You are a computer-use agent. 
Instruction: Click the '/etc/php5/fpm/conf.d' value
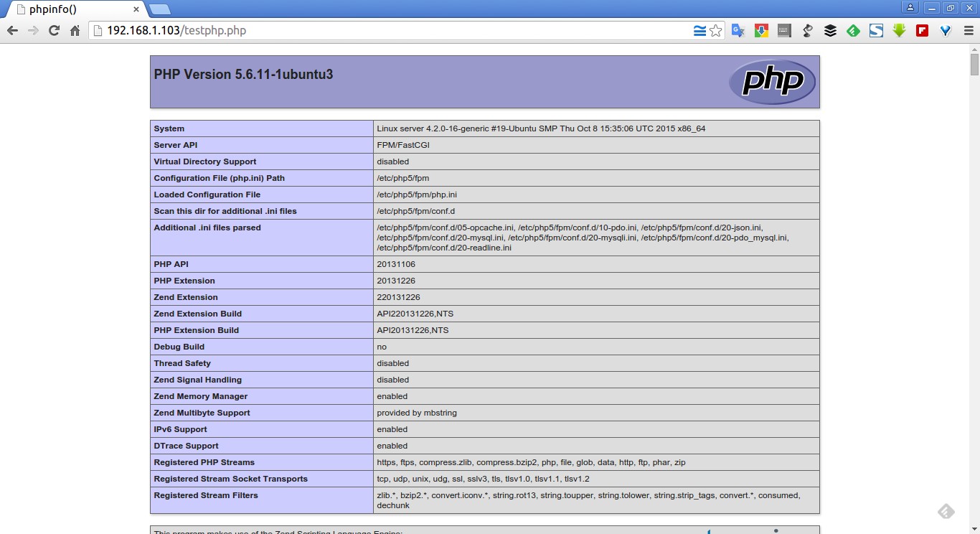coord(415,211)
